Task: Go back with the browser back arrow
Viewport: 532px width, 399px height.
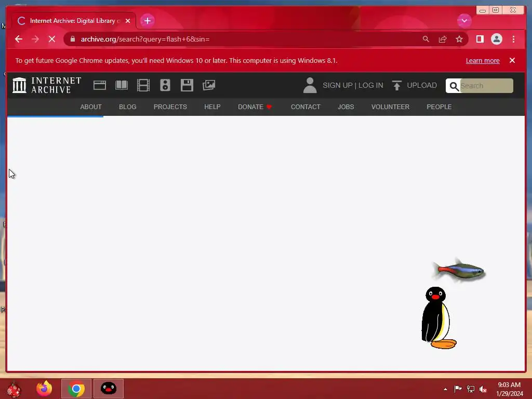Action: point(19,39)
